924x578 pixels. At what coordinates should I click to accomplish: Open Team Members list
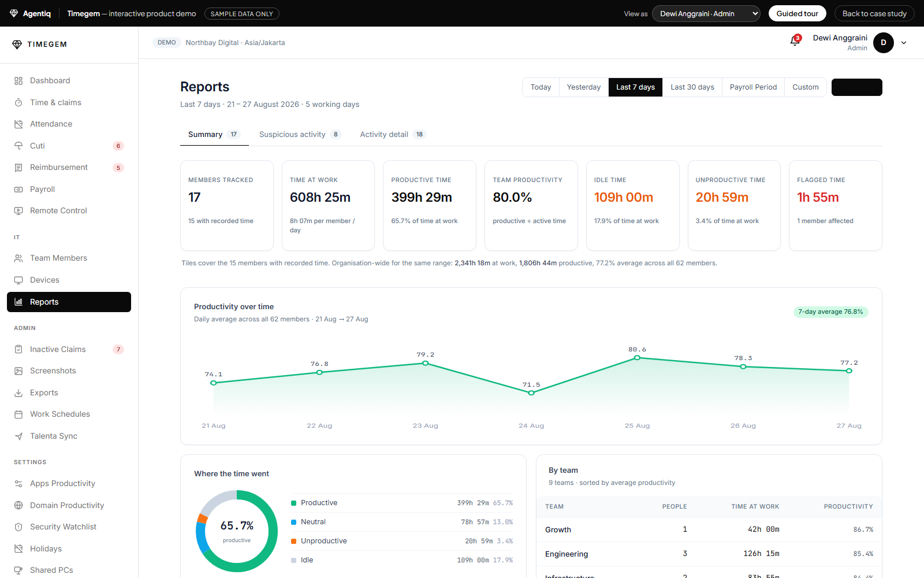pyautogui.click(x=69, y=258)
